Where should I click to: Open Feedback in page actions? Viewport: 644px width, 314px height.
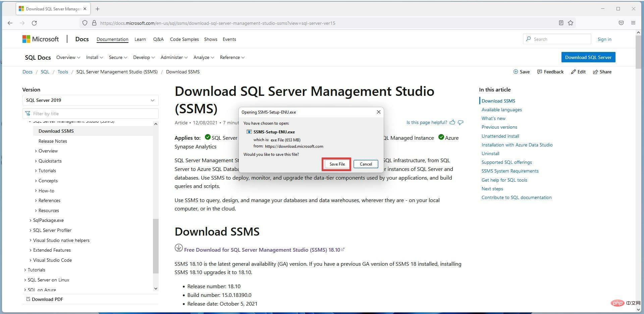coord(550,72)
